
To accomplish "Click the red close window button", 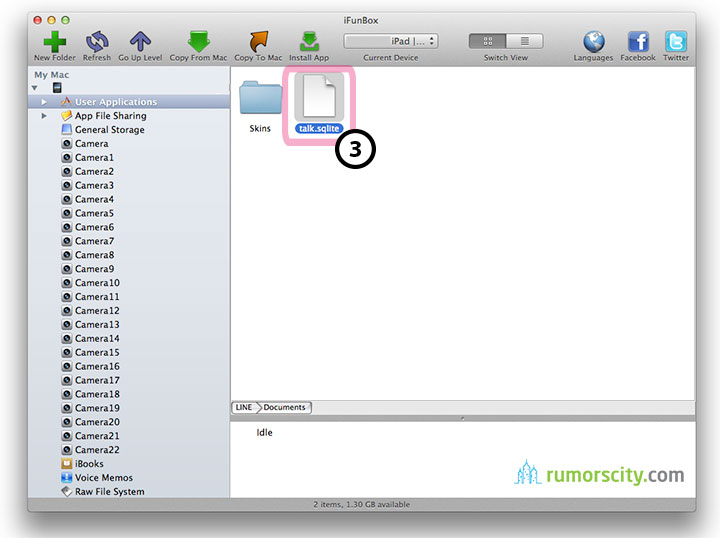I will point(38,20).
